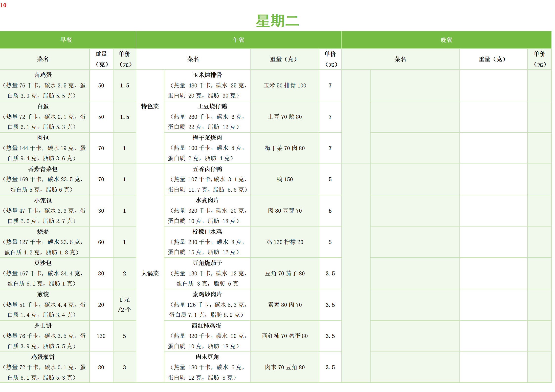Click the 芝士饼 weight cell 130
The image size is (555, 392).
(x=101, y=336)
